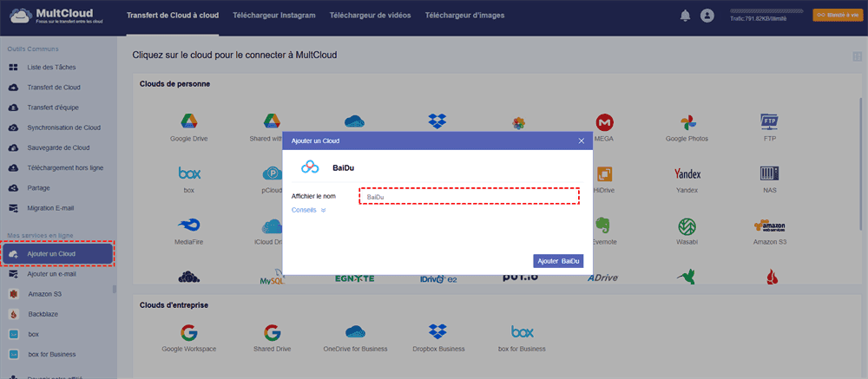Image resolution: width=868 pixels, height=379 pixels.
Task: Open the Téléchargeur de vidéos tab
Action: [370, 16]
